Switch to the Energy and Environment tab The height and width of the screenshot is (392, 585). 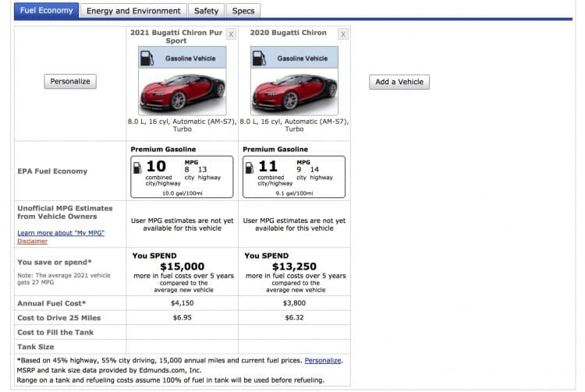click(x=133, y=11)
